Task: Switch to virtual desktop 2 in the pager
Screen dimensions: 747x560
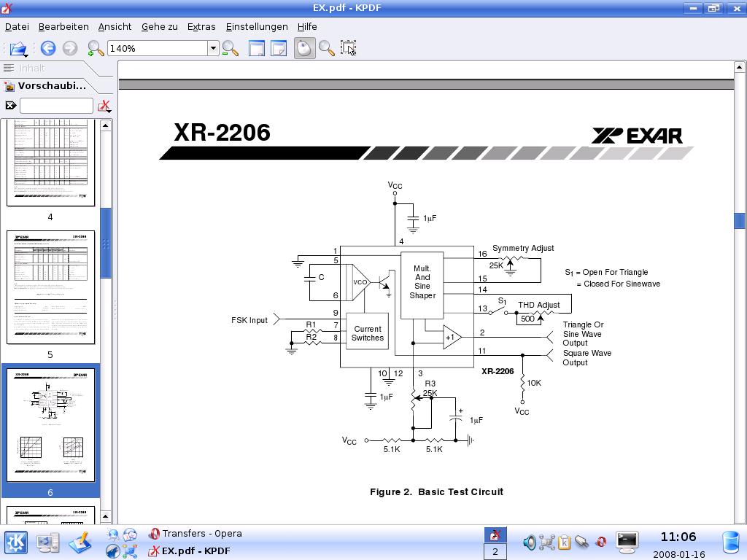Action: pyautogui.click(x=495, y=551)
